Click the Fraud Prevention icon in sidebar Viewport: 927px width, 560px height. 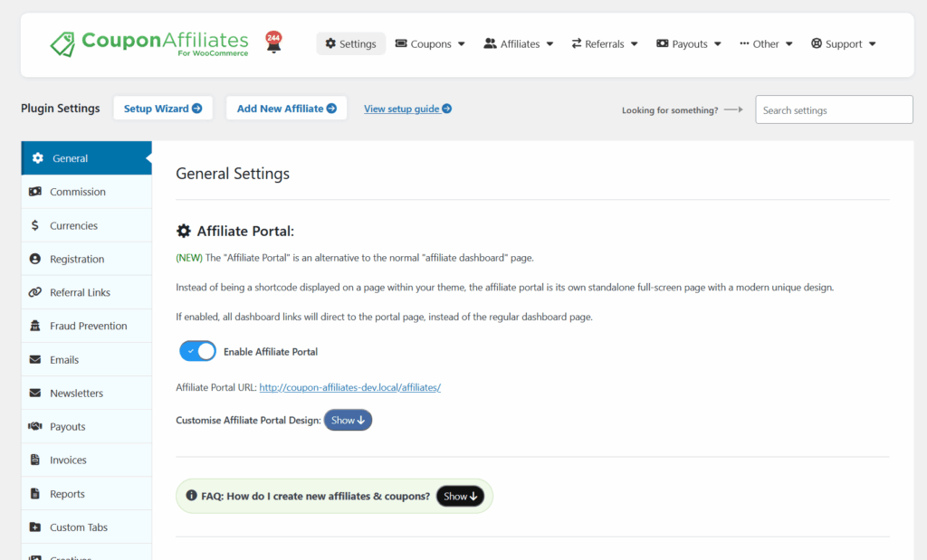[x=35, y=326]
